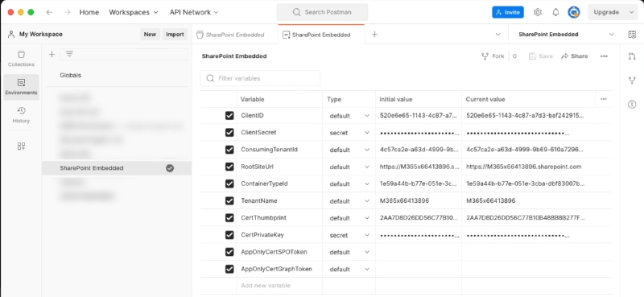Open the configure sidebar apps icon
The image size is (644, 297).
click(x=22, y=146)
